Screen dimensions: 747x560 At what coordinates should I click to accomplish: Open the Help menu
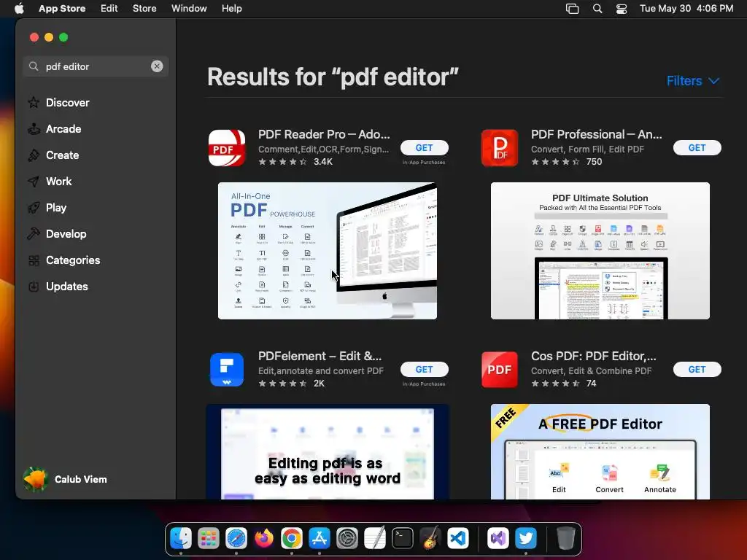coord(231,9)
